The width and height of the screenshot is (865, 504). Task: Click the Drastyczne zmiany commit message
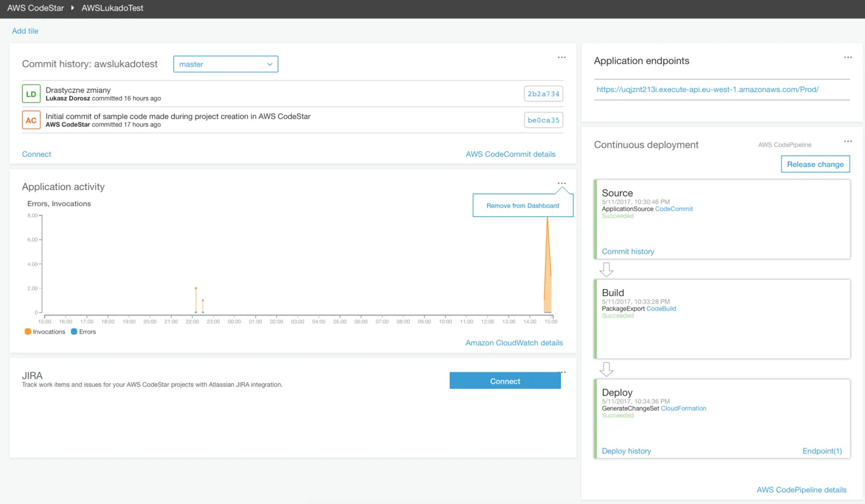pos(78,90)
